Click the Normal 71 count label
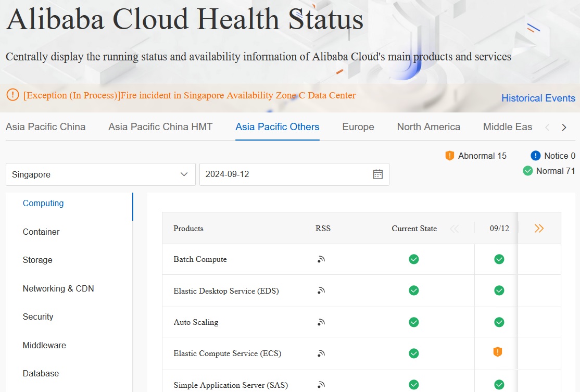This screenshot has width=580, height=392. click(556, 171)
